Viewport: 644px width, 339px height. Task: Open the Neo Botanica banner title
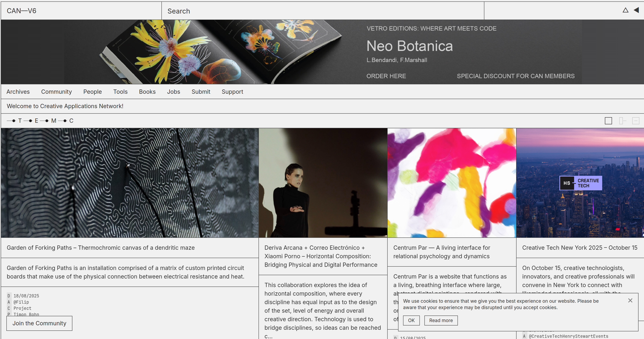[409, 46]
